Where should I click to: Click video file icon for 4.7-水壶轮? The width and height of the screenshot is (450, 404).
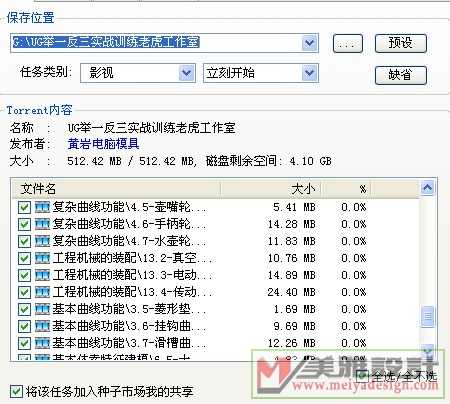pyautogui.click(x=42, y=241)
